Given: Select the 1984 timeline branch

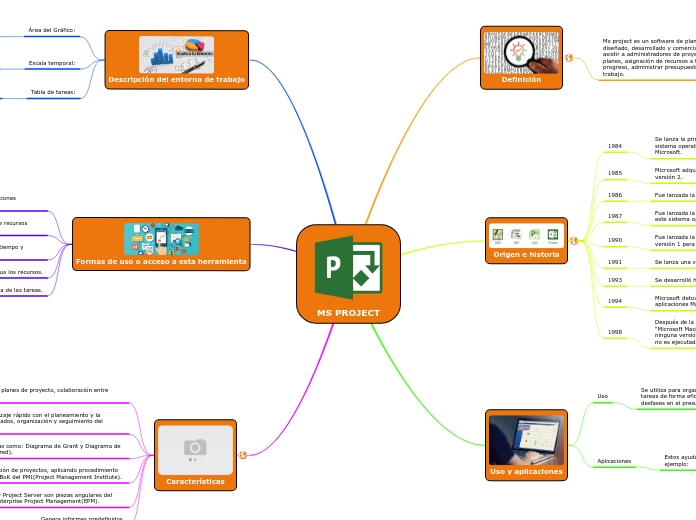Looking at the screenshot, I should [615, 146].
